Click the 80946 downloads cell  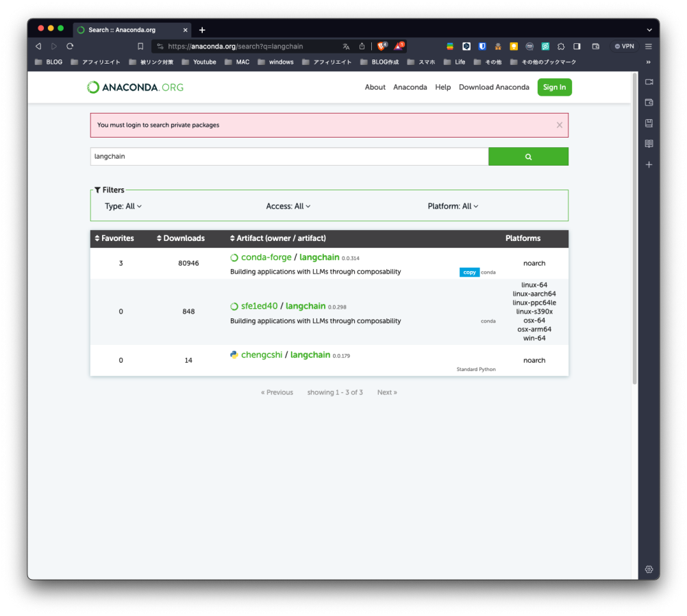pos(188,263)
